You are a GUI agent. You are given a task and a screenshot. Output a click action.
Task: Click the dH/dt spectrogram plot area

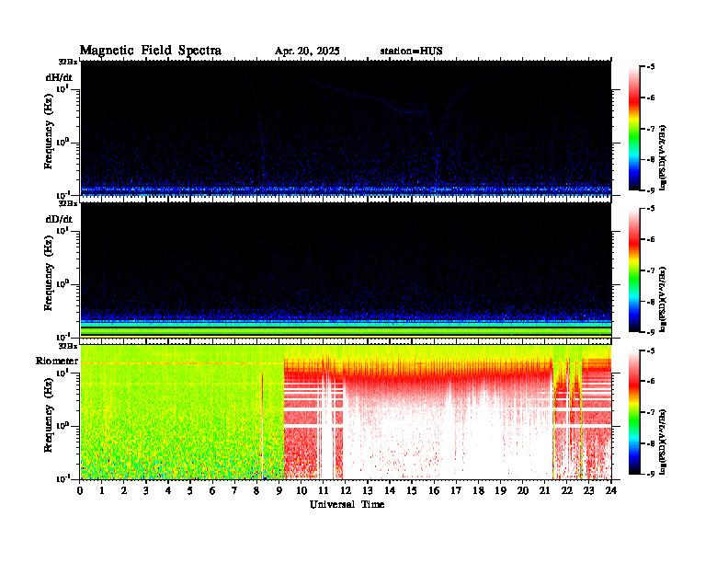346,128
